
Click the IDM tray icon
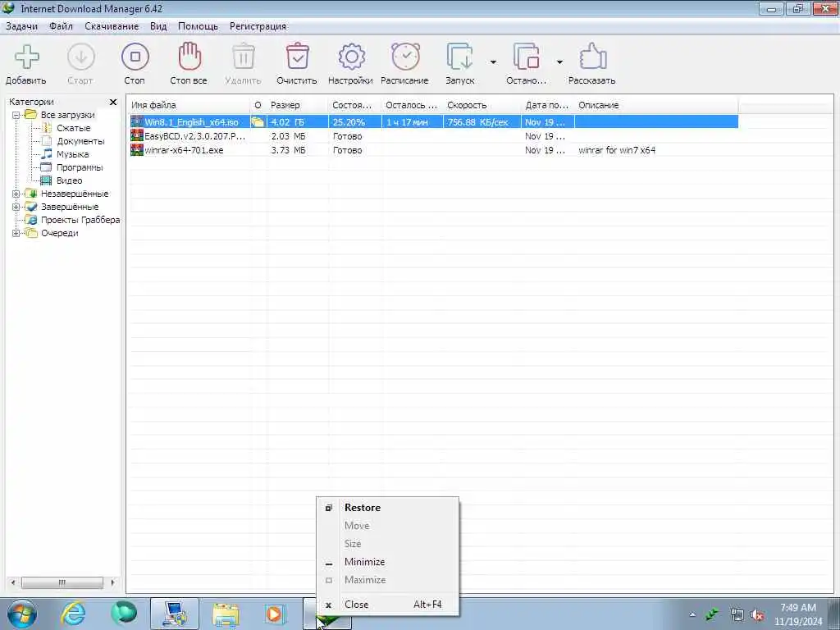[713, 614]
